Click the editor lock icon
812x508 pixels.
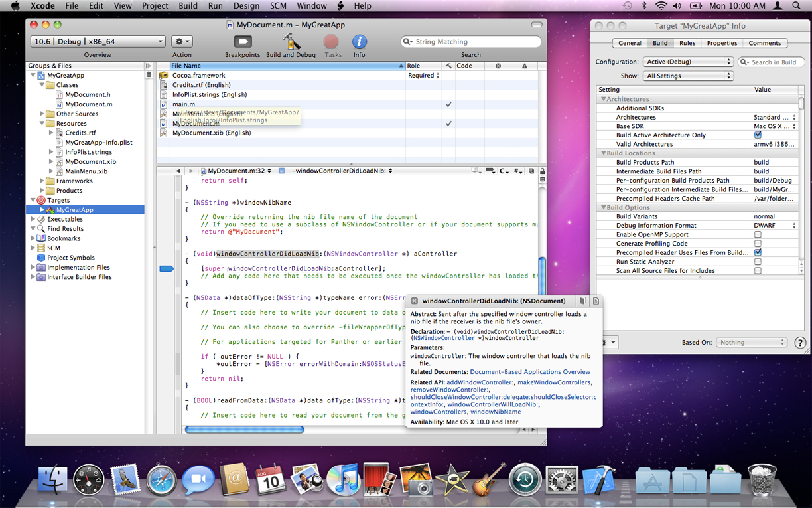[542, 171]
